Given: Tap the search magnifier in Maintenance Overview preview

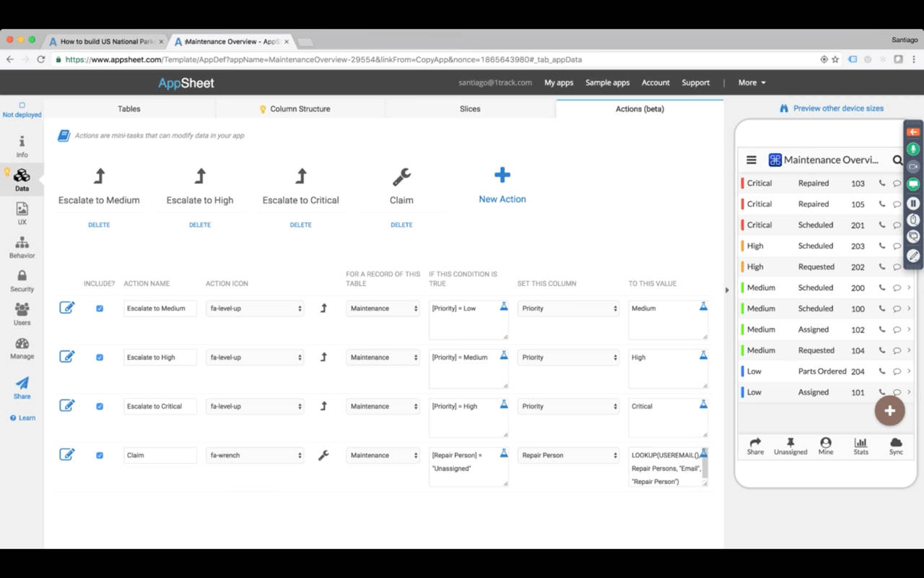Looking at the screenshot, I should pos(898,160).
